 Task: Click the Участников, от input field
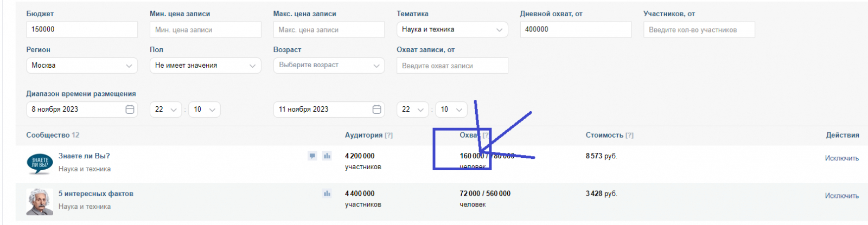tap(699, 30)
